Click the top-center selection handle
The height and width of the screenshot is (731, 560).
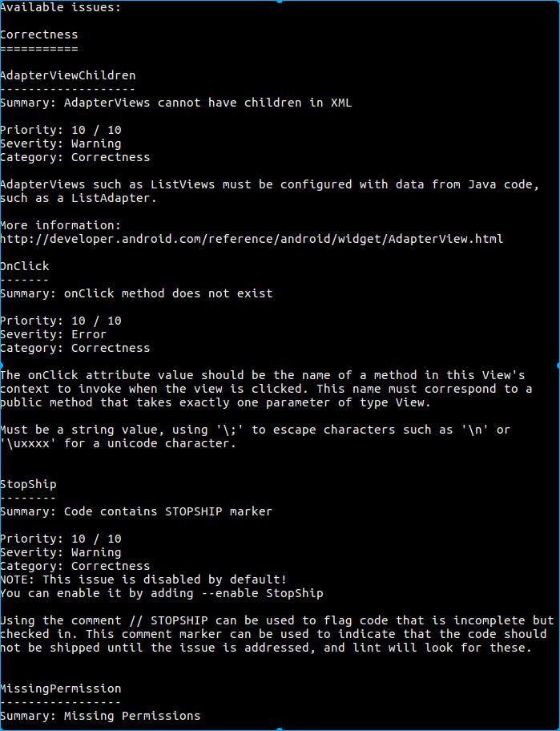pyautogui.click(x=280, y=2)
